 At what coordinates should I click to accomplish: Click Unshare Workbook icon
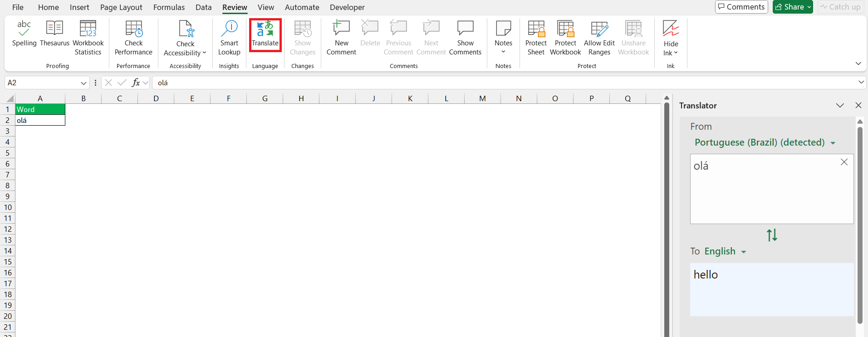pos(633,29)
